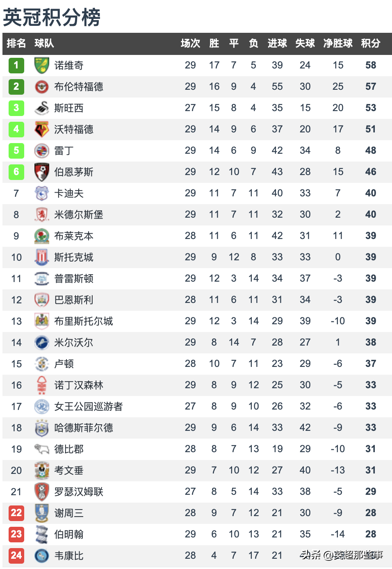Screen dimensions: 392x569
Task: Click the green rank 1 badge
Action: tap(16, 65)
